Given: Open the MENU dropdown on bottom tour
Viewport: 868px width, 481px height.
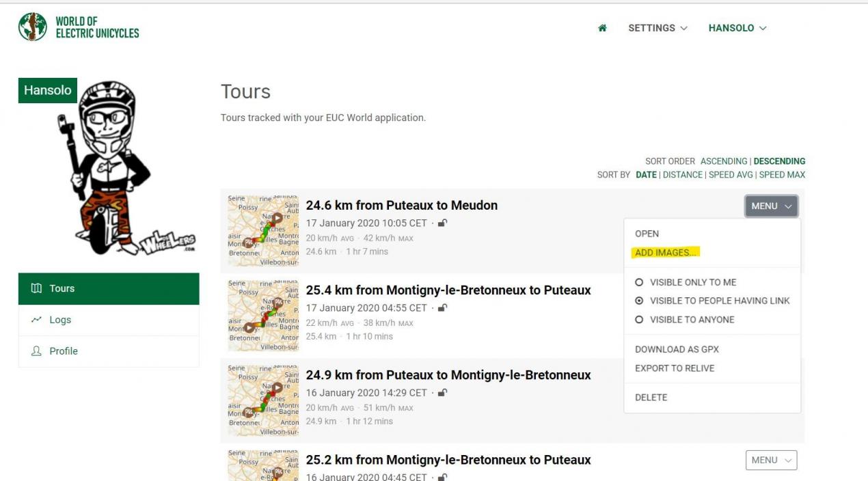Looking at the screenshot, I should (771, 460).
